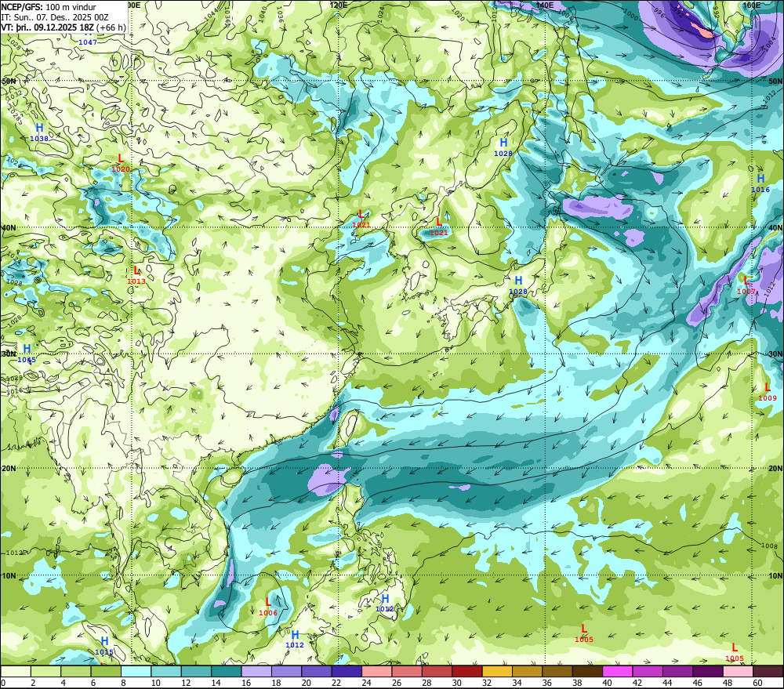Click the L 1005 marker south of 10N near 140E
This screenshot has height=689, width=784.
point(584,633)
